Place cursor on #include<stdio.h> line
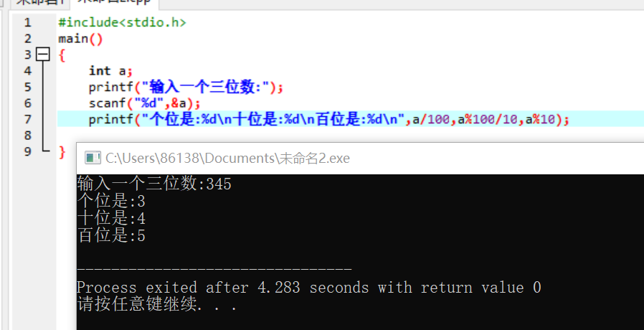This screenshot has height=330, width=644. [x=122, y=22]
